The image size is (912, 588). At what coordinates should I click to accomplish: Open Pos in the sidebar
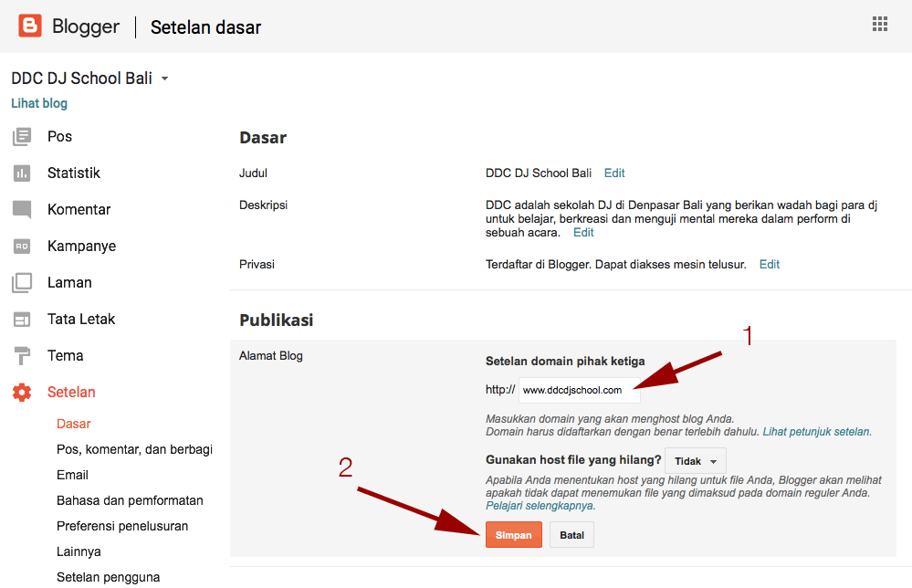pyautogui.click(x=60, y=137)
